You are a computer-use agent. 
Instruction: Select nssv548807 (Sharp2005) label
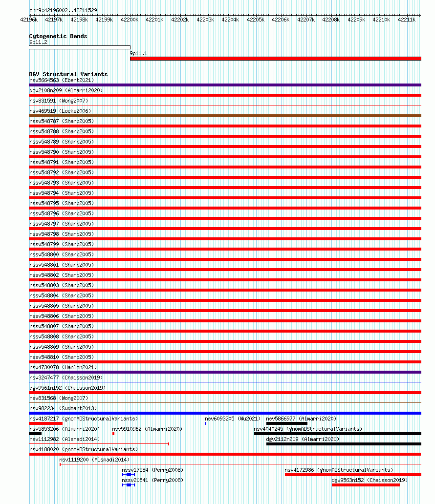click(62, 327)
